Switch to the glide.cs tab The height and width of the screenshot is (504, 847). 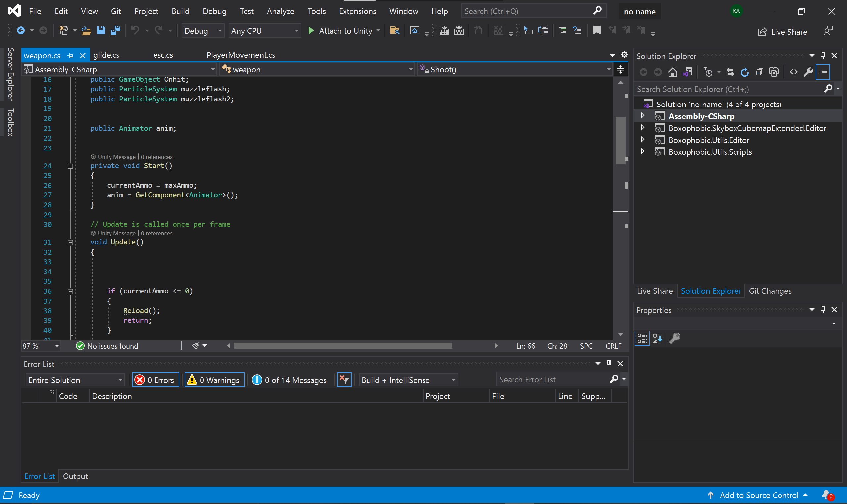pos(106,55)
